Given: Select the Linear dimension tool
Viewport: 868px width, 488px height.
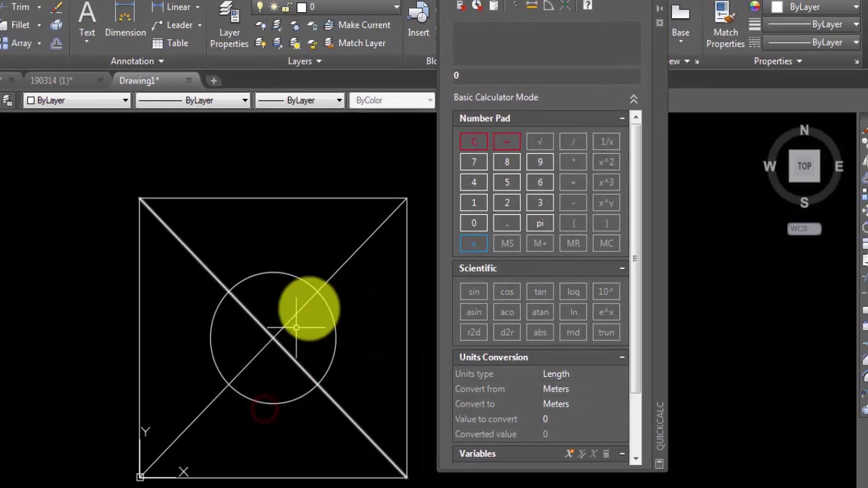Looking at the screenshot, I should 176,7.
